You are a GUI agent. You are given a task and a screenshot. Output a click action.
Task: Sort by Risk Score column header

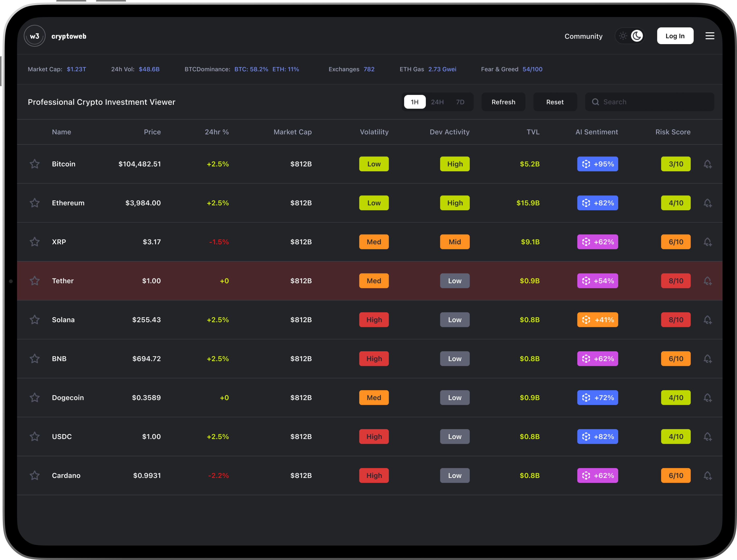click(673, 132)
